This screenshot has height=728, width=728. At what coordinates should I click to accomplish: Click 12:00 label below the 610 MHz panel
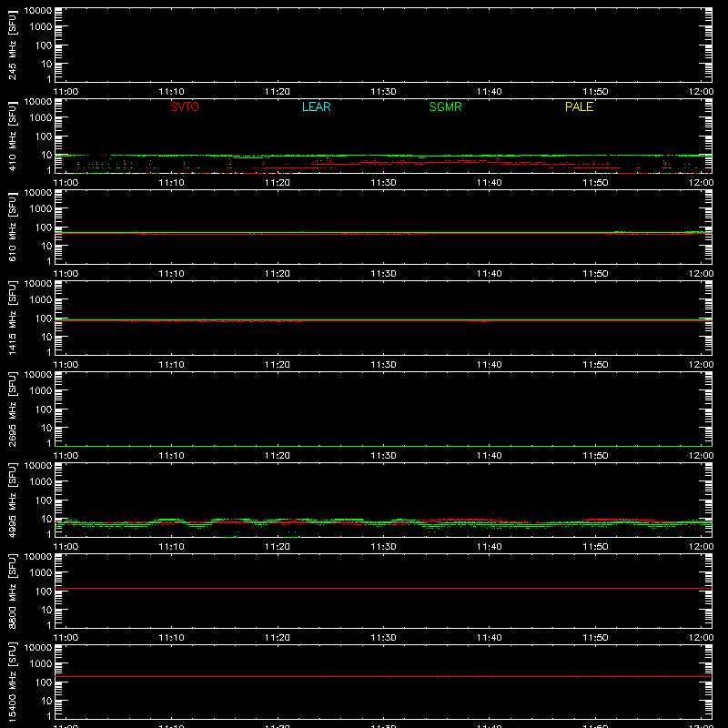coord(701,274)
